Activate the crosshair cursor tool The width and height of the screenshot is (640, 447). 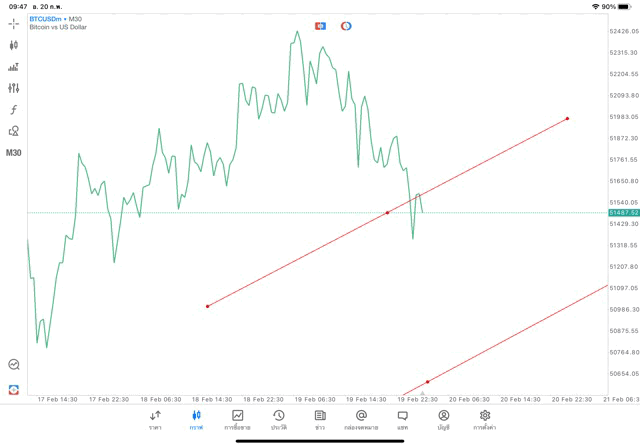14,23
